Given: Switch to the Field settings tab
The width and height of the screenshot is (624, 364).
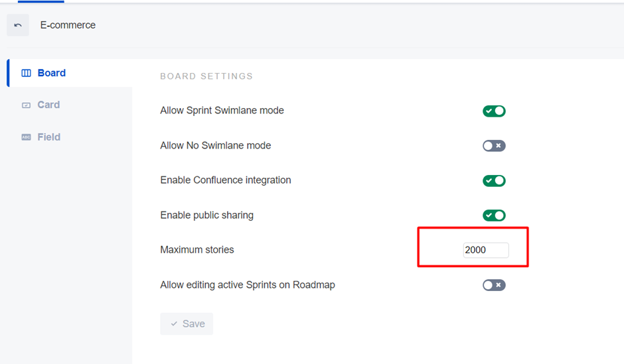Looking at the screenshot, I should click(x=48, y=137).
